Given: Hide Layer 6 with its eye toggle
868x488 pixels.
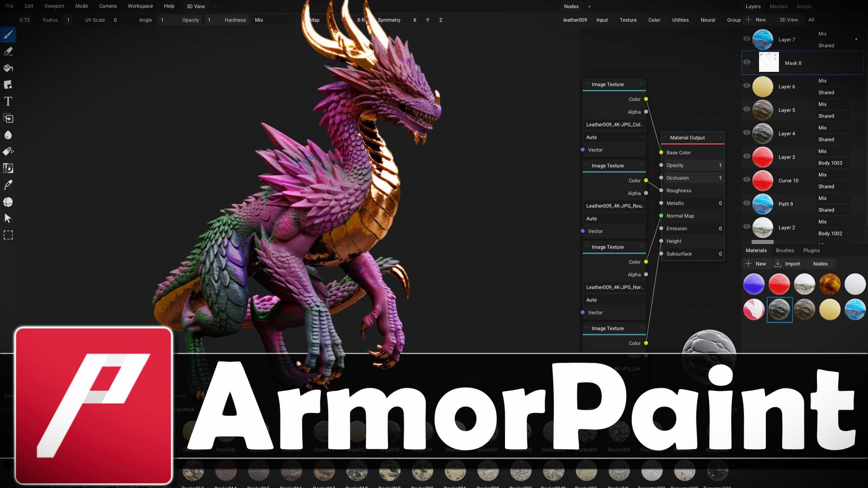Looking at the screenshot, I should tap(747, 86).
